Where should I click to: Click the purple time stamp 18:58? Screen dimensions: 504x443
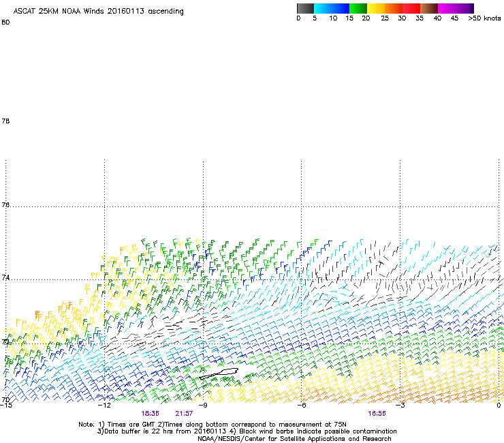377,414
